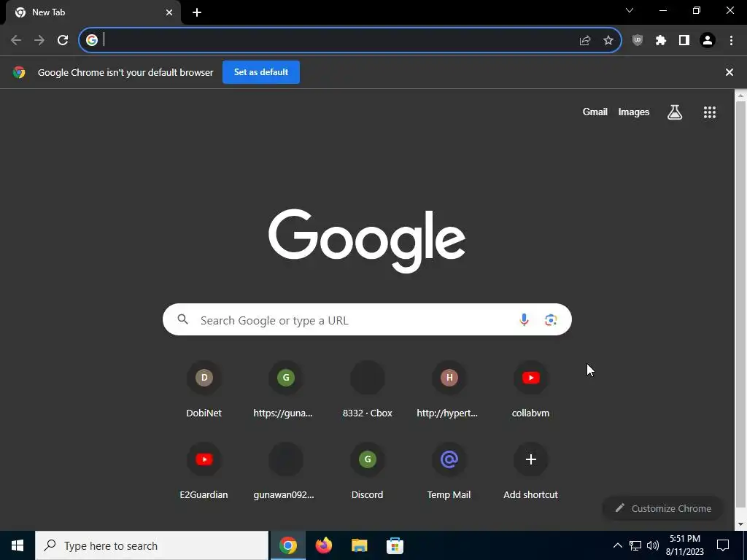Open the 8332 · Cbox shortcut
Viewport: 747px width, 560px height.
pos(368,391)
